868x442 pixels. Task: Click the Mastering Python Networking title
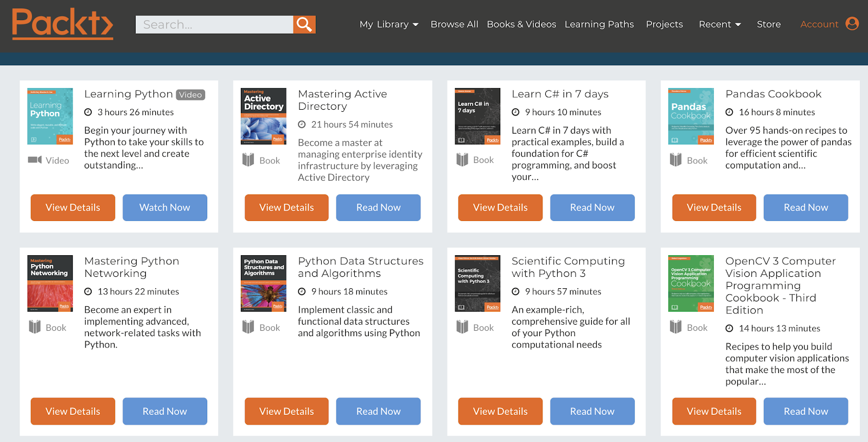pos(131,267)
